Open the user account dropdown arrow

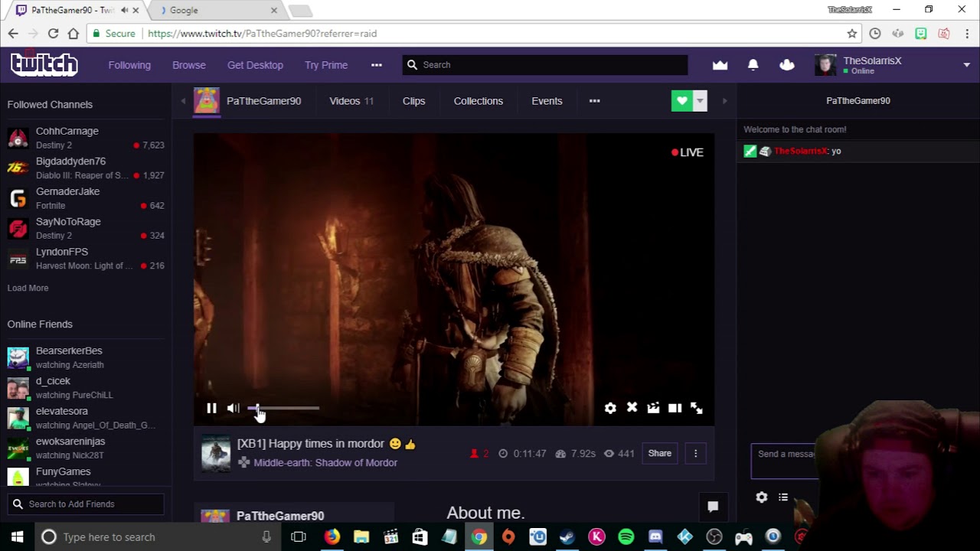966,65
